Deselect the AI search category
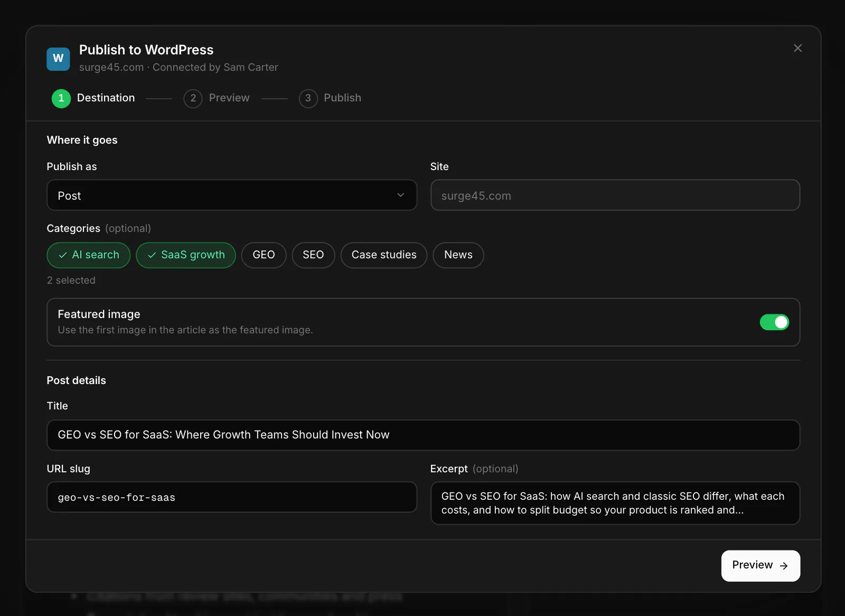 (89, 255)
